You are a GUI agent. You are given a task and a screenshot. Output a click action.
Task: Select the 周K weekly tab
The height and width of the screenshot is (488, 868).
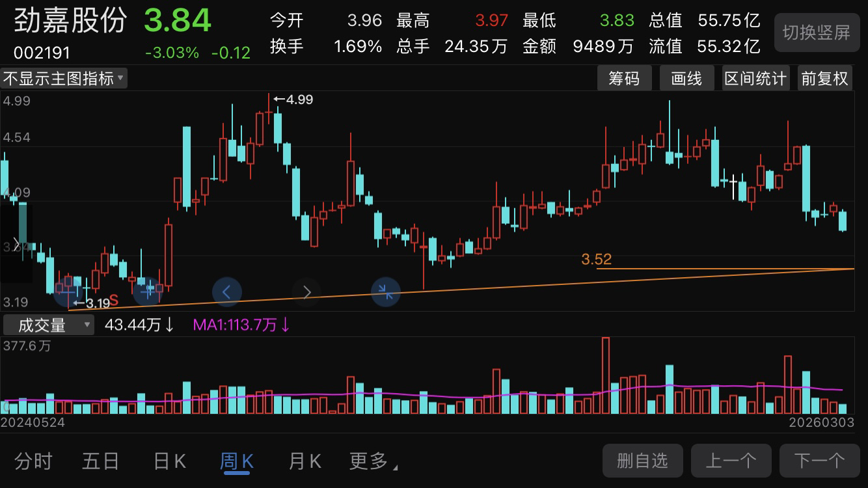click(x=237, y=461)
